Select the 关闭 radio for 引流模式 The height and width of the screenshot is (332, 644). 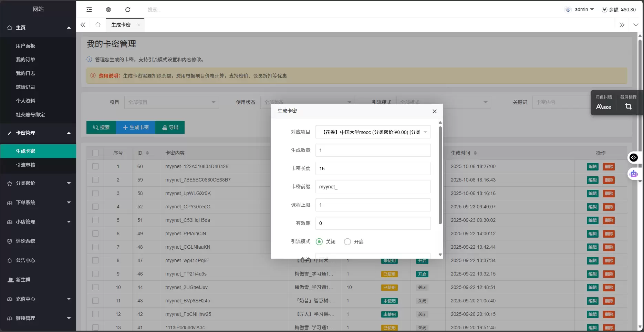click(x=319, y=242)
